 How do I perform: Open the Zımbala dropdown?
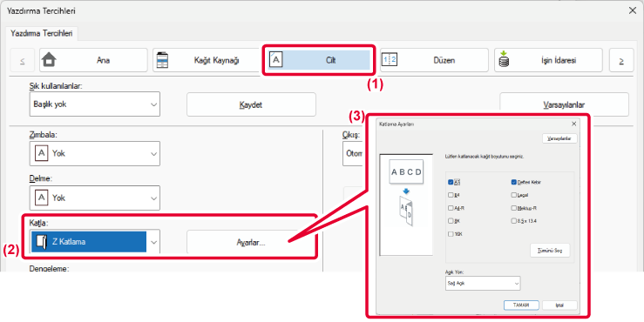click(x=95, y=154)
